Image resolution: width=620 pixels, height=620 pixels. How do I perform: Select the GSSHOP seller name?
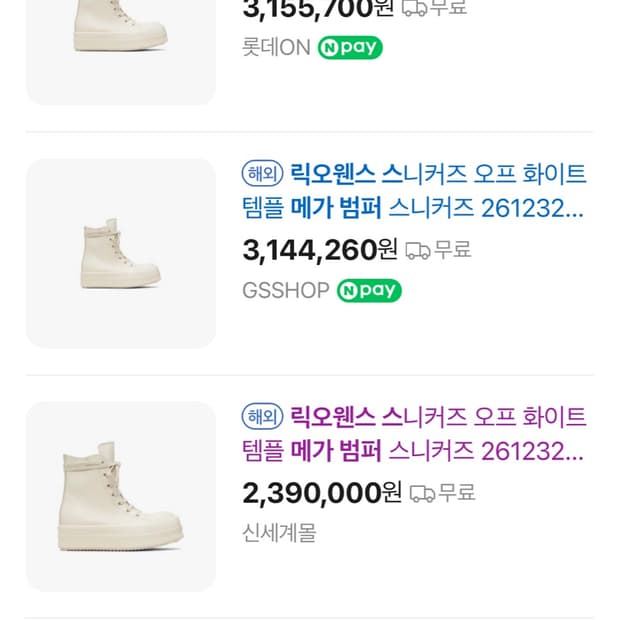tap(285, 291)
